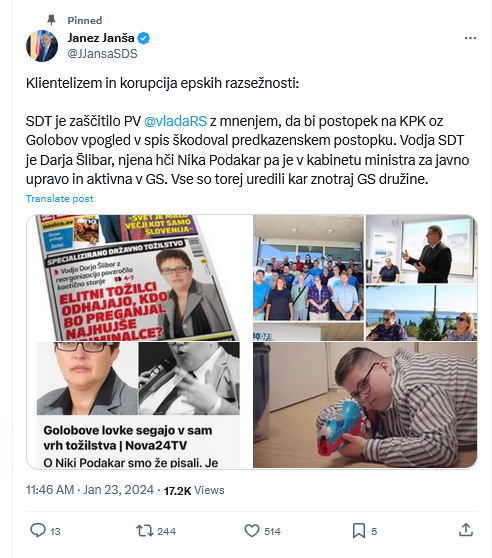Click Translate post link
The height and width of the screenshot is (558, 492).
tap(60, 199)
